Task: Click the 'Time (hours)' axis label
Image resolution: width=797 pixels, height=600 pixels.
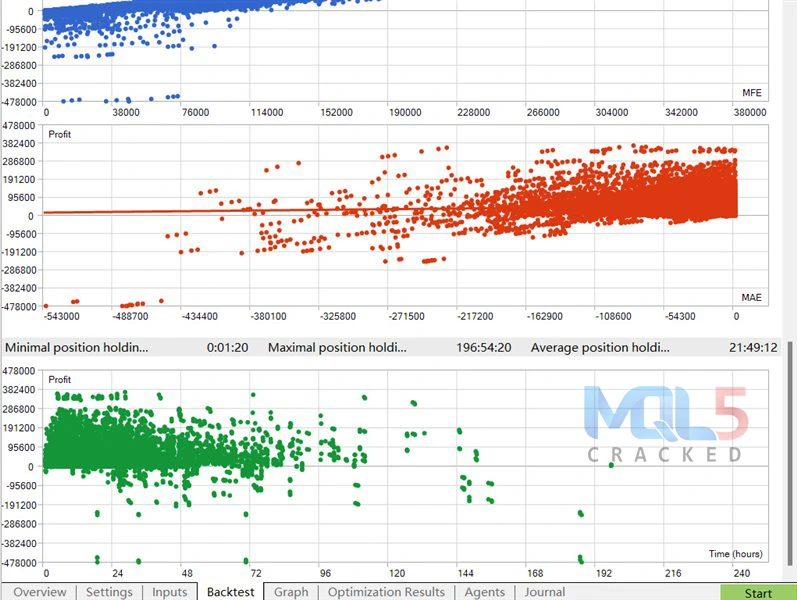Action: (x=735, y=554)
